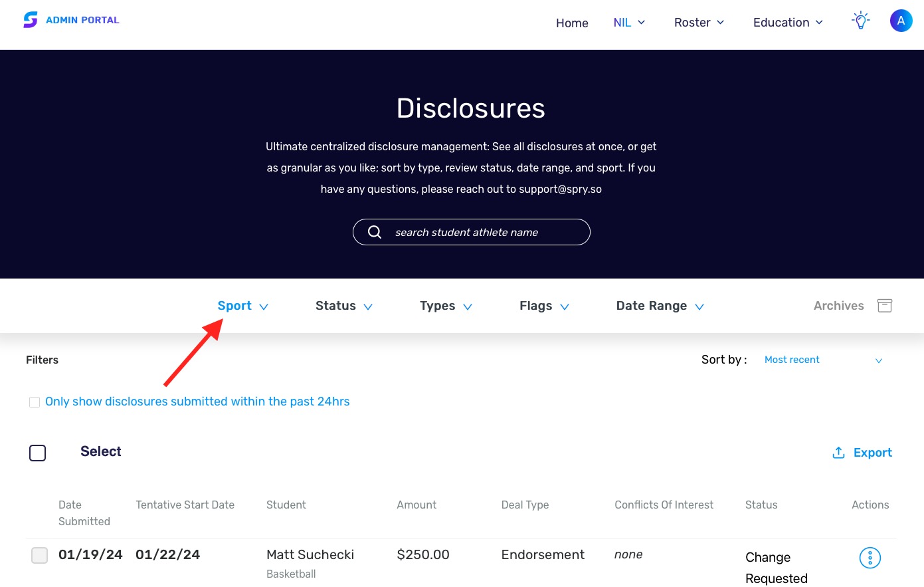Click the Deal Type column header
The width and height of the screenshot is (924, 587).
click(525, 505)
